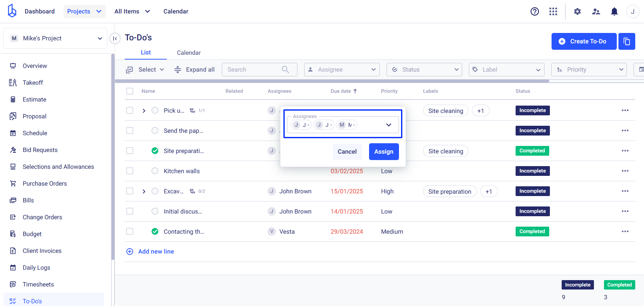Open the Status filter dropdown

click(424, 70)
